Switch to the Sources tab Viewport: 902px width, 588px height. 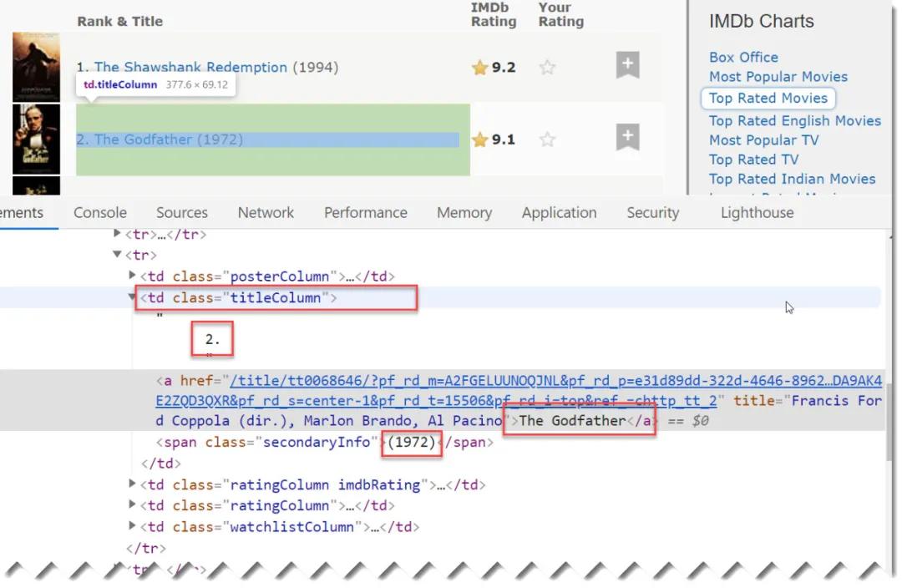coord(182,212)
